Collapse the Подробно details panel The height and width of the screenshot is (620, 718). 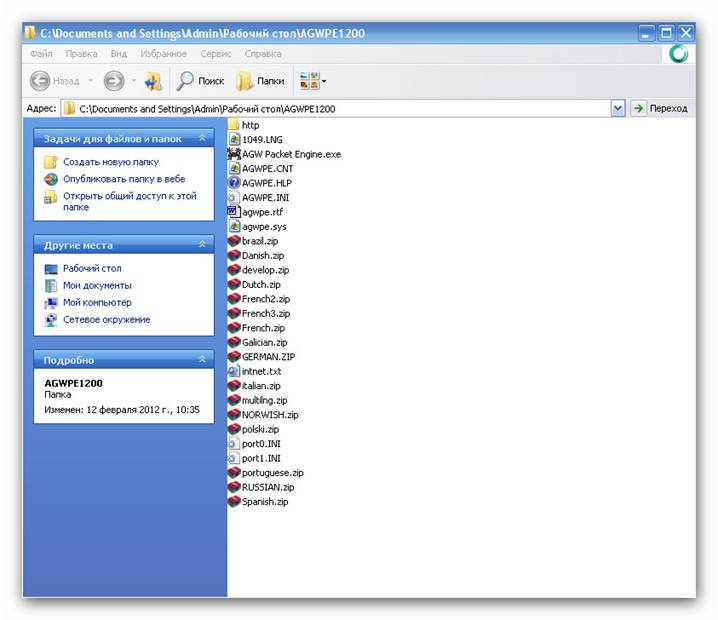(202, 359)
